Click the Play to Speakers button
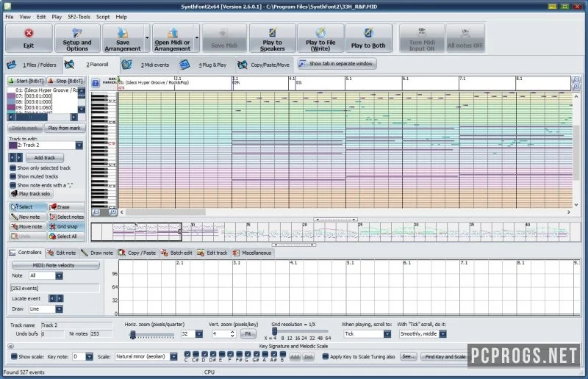Image resolution: width=588 pixels, height=379 pixels. tap(273, 38)
